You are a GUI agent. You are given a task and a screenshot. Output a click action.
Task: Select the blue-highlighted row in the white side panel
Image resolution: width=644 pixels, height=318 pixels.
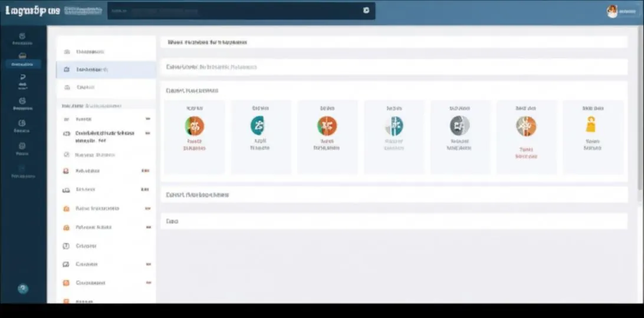[106, 69]
